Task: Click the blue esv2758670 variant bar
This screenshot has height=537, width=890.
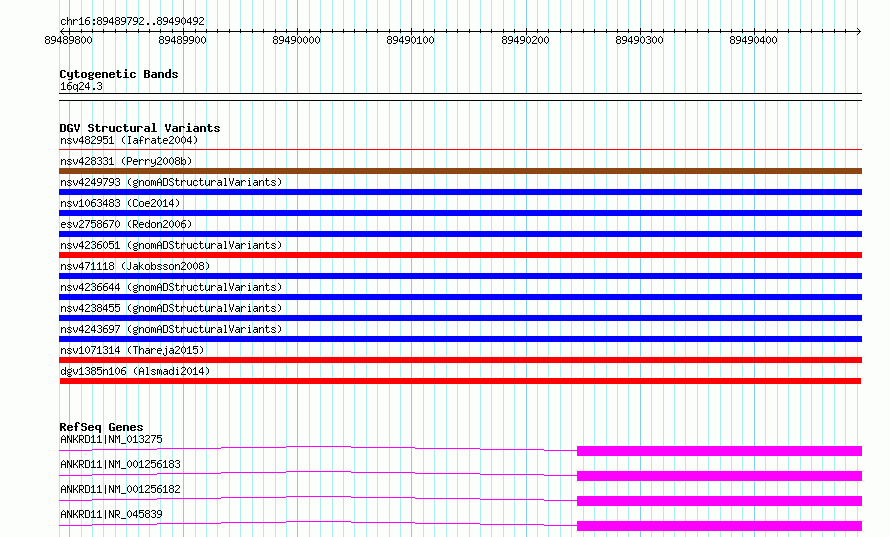Action: [460, 234]
